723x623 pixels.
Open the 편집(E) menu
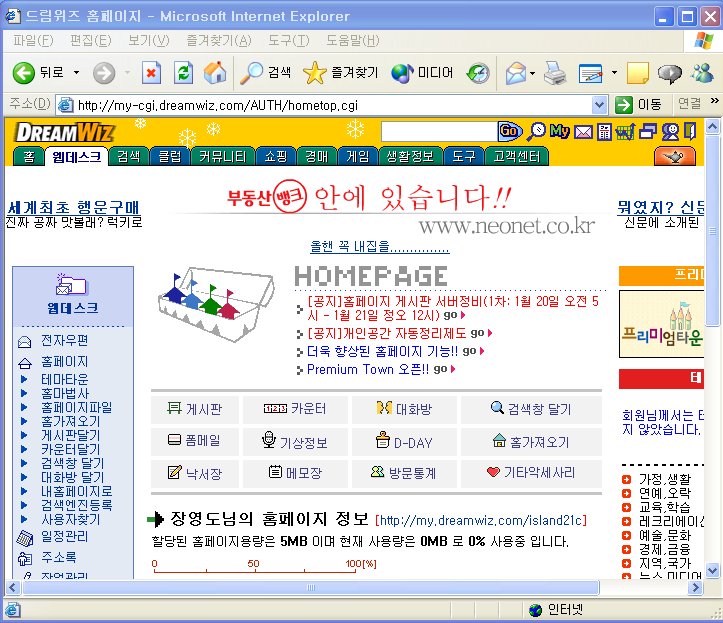(x=90, y=41)
